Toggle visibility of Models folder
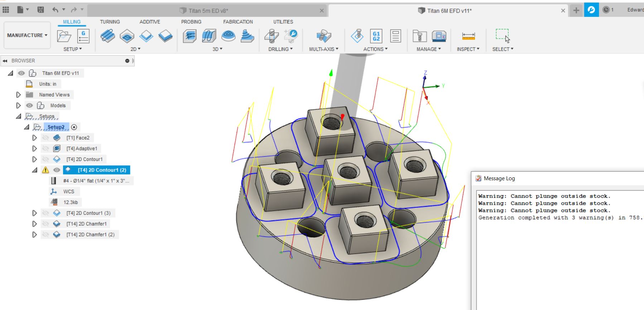644x310 pixels. point(29,106)
